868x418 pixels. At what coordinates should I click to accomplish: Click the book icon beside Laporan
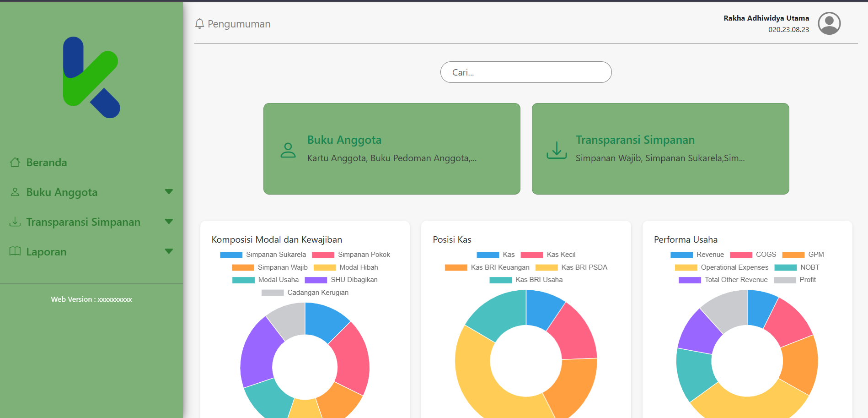click(x=15, y=251)
